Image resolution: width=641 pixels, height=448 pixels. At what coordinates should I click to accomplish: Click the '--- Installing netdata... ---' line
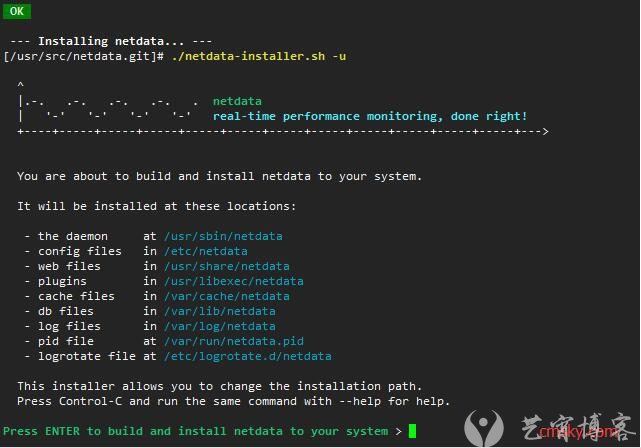(111, 41)
